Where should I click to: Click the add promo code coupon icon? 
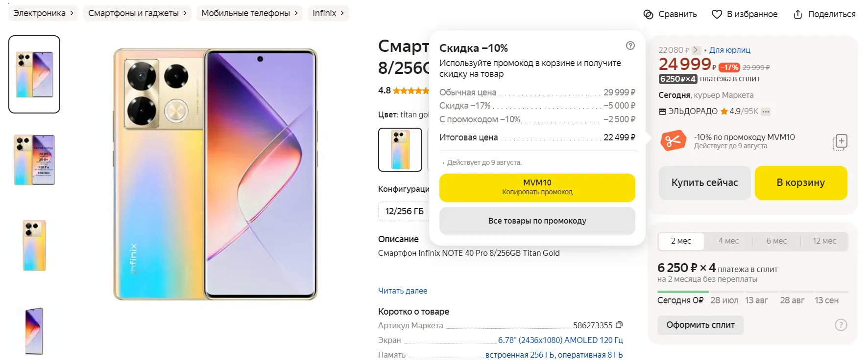(840, 142)
